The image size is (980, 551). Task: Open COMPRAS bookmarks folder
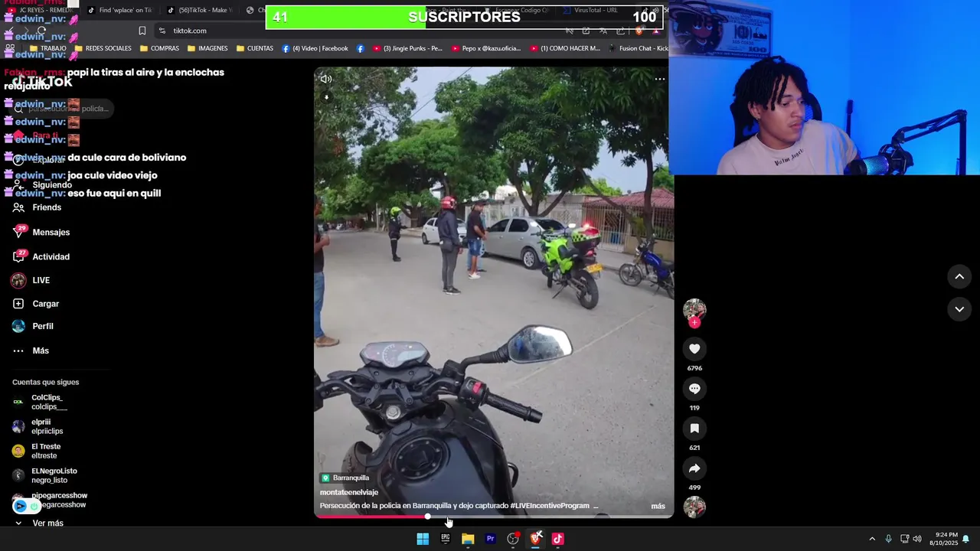[159, 48]
